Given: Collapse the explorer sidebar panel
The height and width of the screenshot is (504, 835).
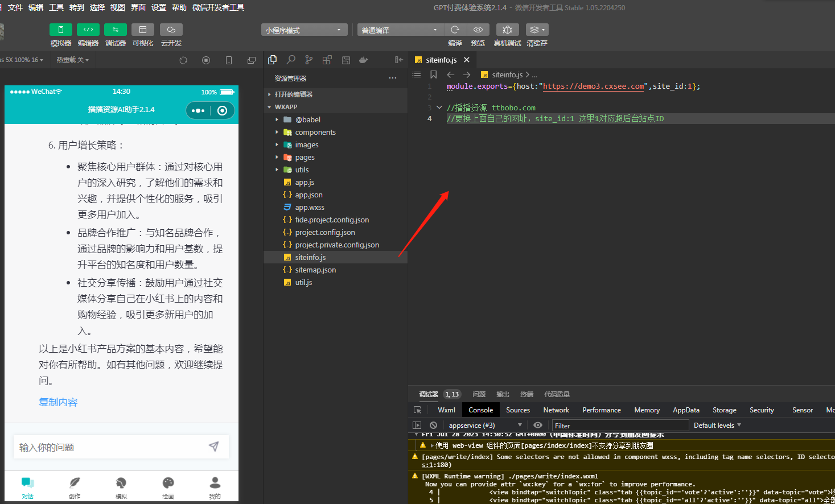Looking at the screenshot, I should 399,60.
